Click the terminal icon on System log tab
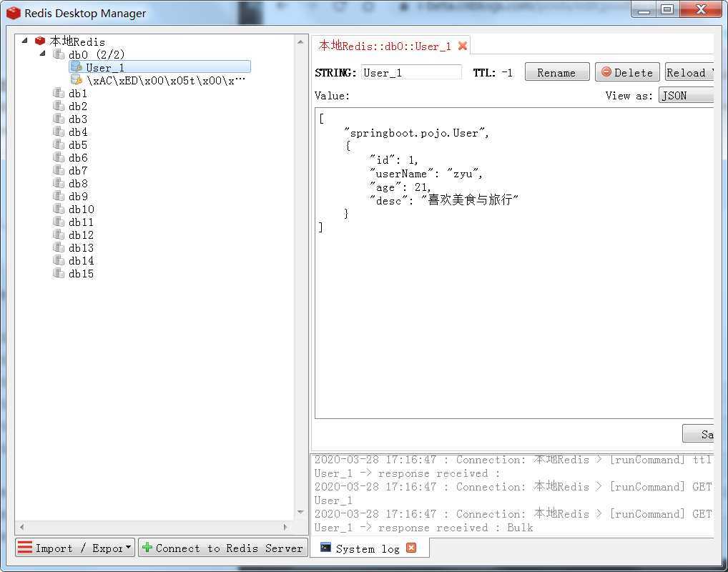This screenshot has width=728, height=572. [326, 548]
